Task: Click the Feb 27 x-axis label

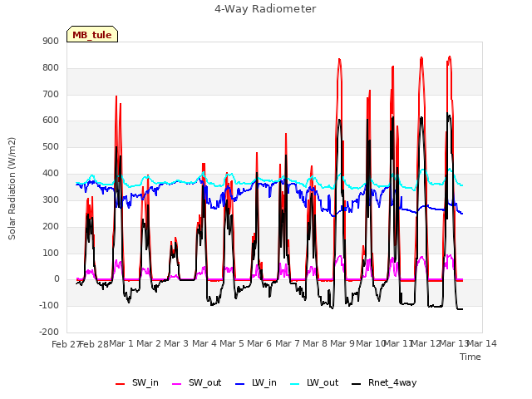Action: [66, 344]
